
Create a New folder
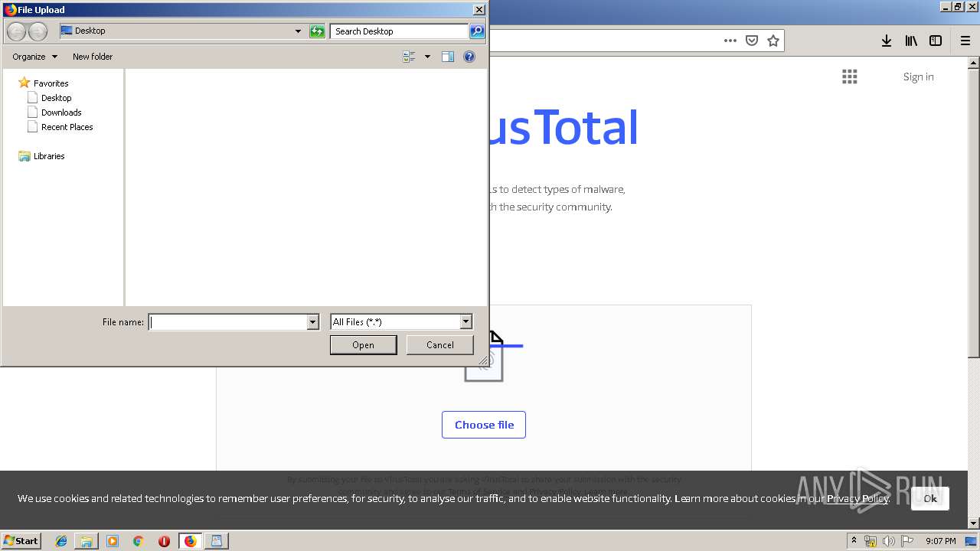coord(93,57)
